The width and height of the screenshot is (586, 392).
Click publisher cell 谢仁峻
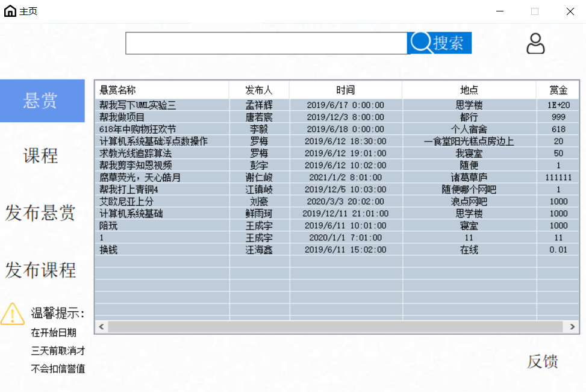259,177
